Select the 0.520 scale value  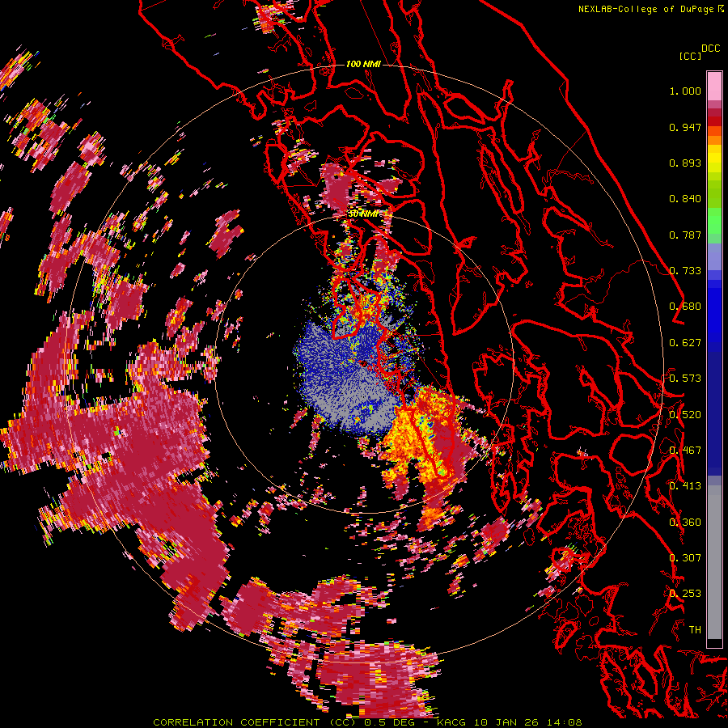click(685, 415)
